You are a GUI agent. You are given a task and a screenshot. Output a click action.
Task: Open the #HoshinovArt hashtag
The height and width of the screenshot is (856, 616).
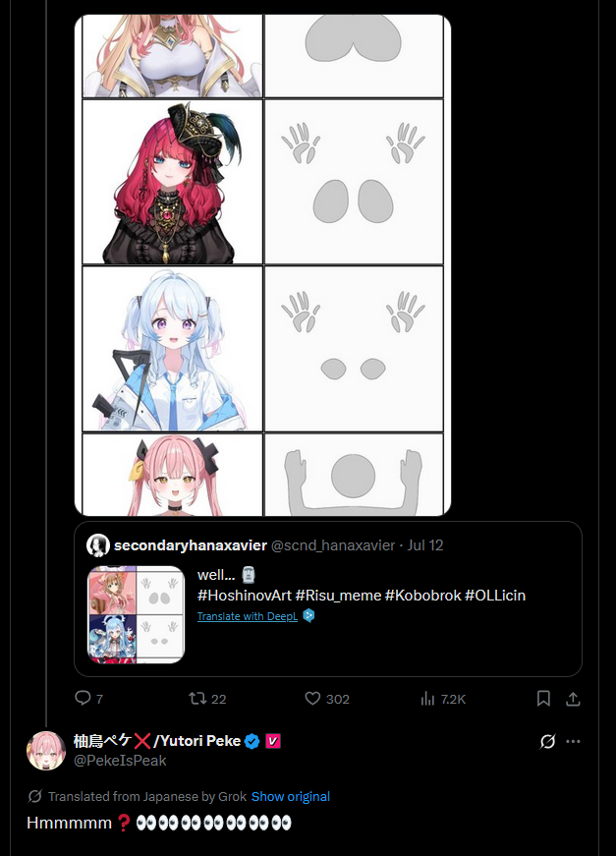pyautogui.click(x=245, y=595)
